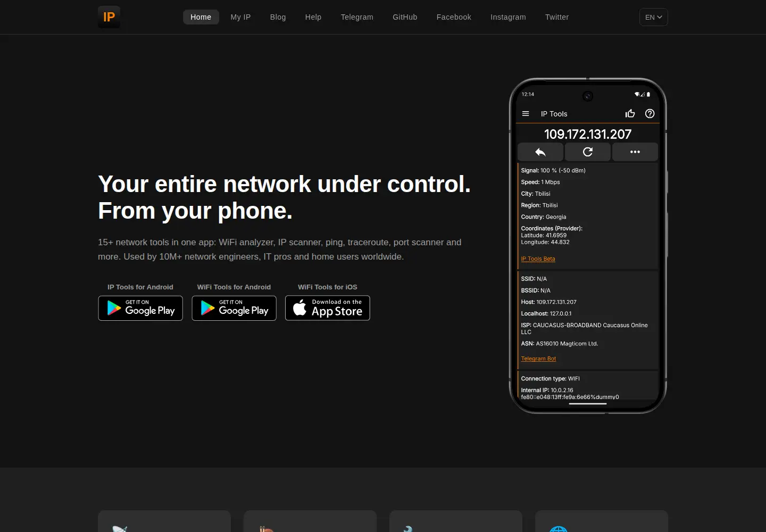
Task: Click the 'City: Tbilisi' row
Action: 536,194
